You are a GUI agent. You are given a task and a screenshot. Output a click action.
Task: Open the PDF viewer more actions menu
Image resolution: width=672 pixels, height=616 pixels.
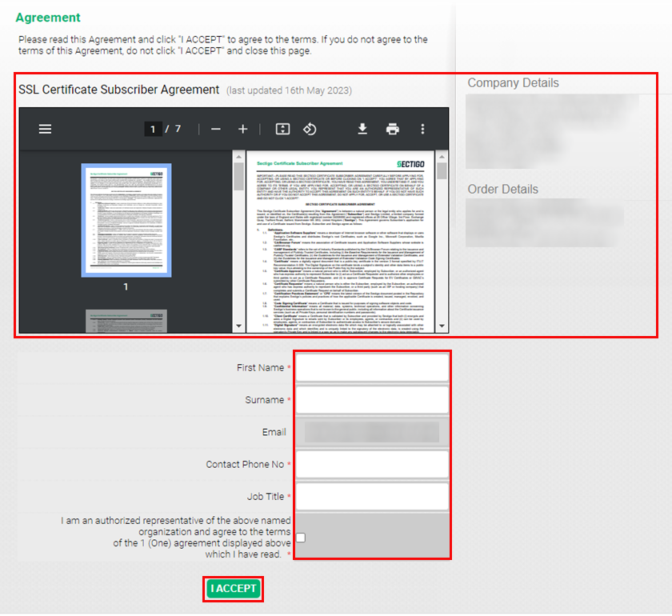[x=423, y=129]
